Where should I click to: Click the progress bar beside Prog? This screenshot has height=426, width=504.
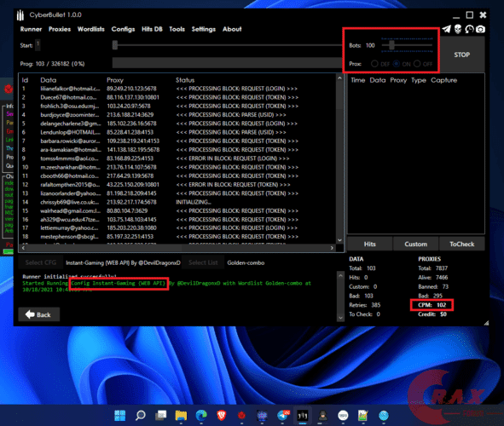coord(227,63)
